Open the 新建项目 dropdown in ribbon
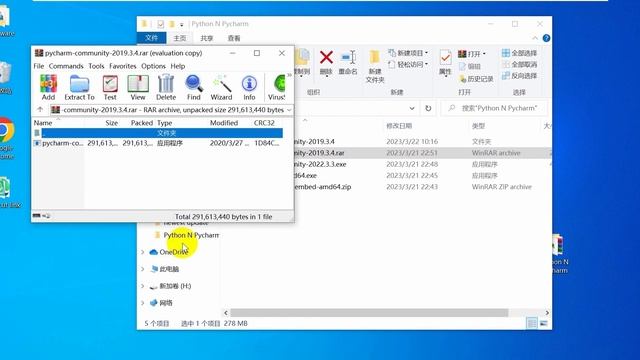The width and height of the screenshot is (640, 360). 408,53
